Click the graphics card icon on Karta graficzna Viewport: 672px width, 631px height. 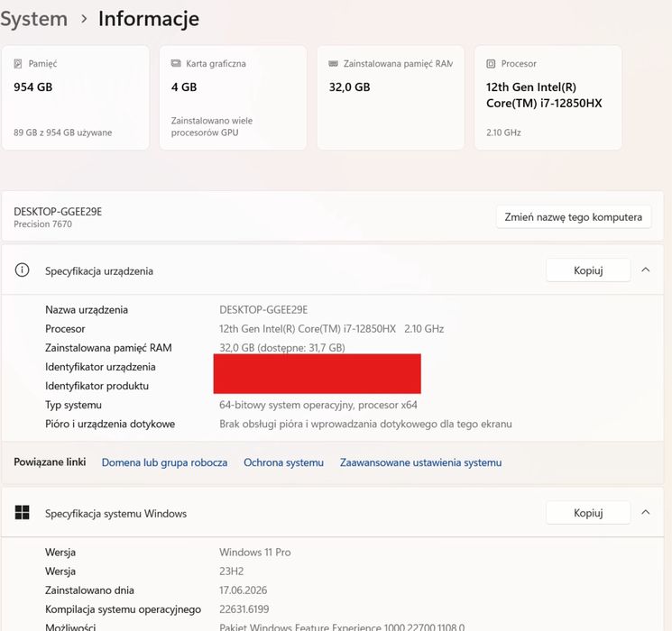point(176,63)
